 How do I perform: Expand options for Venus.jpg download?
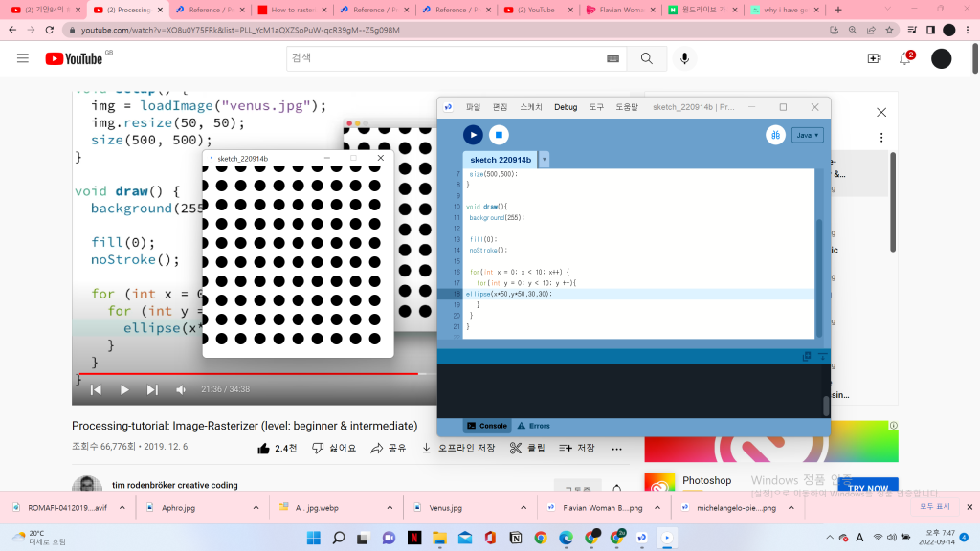pos(523,508)
